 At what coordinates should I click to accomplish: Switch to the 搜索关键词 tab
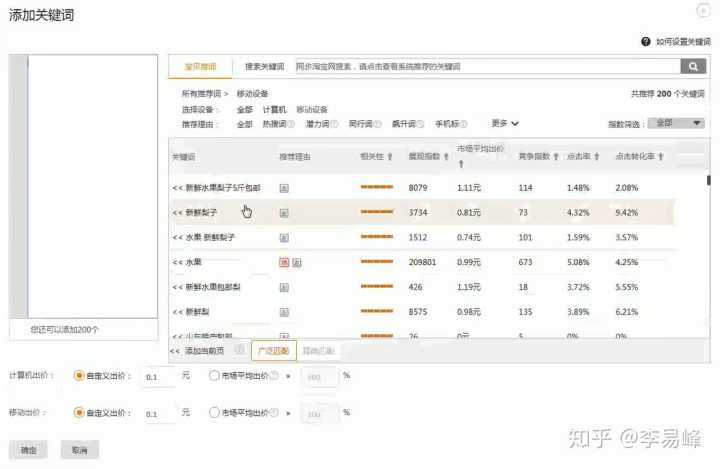point(264,66)
